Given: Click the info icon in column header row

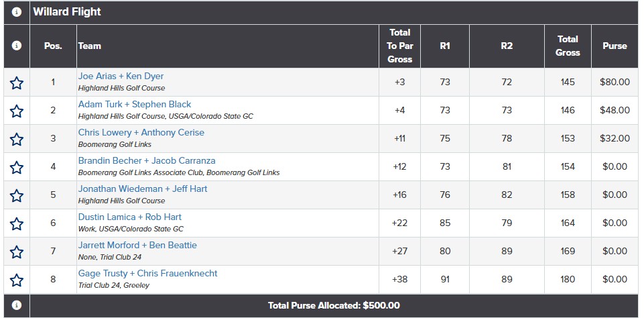Looking at the screenshot, I should (17, 46).
